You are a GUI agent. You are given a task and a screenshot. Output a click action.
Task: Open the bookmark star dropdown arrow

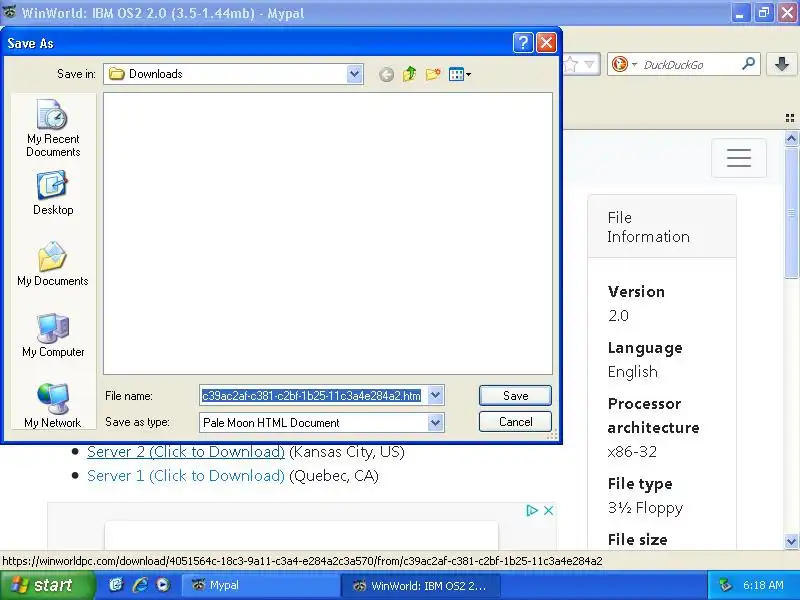[590, 64]
